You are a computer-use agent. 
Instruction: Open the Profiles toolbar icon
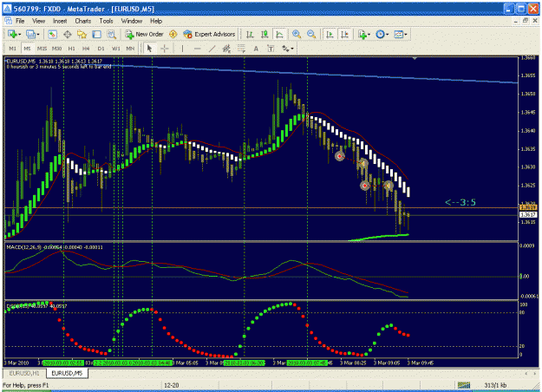(30, 34)
